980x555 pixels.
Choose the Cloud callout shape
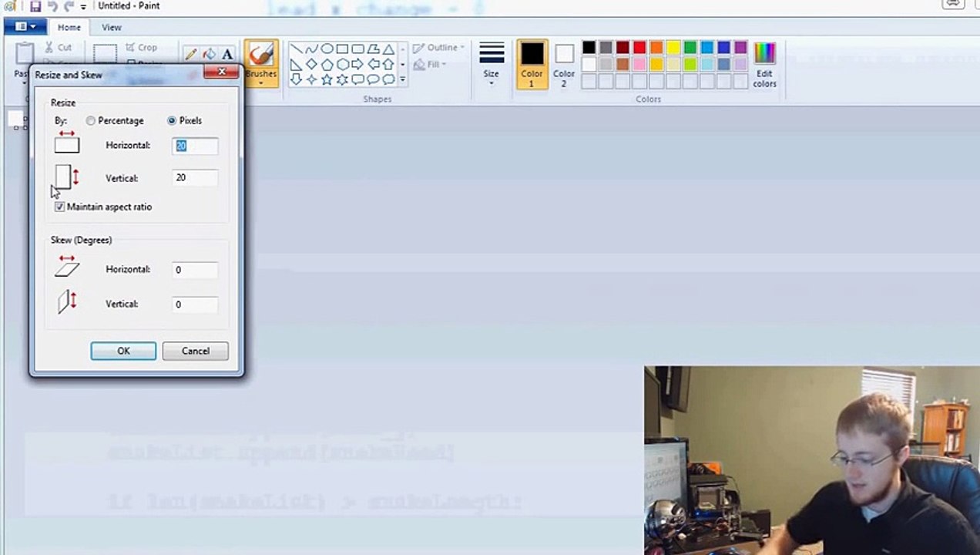(x=388, y=79)
